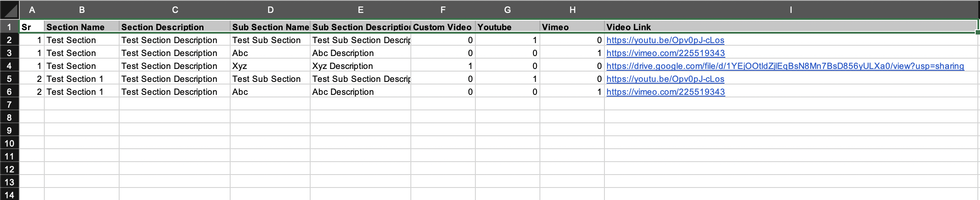980x200 pixels.
Task: Select the "Vimeo" header cell
Action: pos(572,27)
